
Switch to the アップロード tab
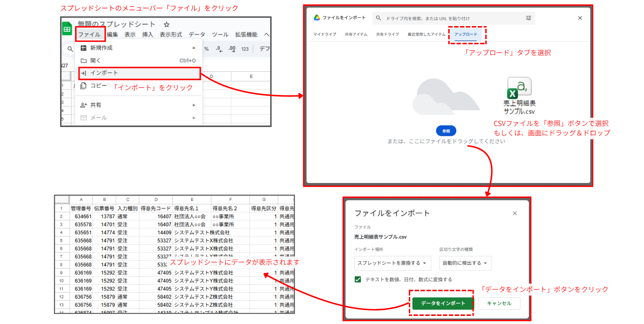[466, 34]
